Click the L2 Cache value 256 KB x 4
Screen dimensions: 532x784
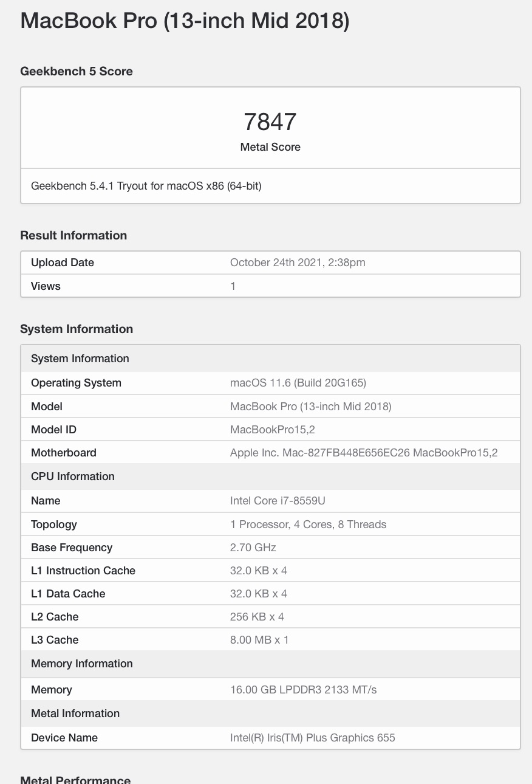tap(257, 617)
